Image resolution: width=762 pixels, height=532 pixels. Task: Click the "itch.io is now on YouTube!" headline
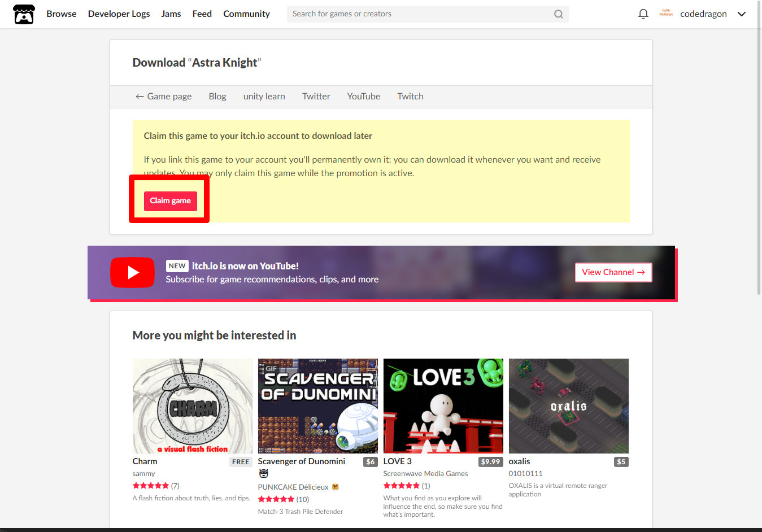coord(245,266)
